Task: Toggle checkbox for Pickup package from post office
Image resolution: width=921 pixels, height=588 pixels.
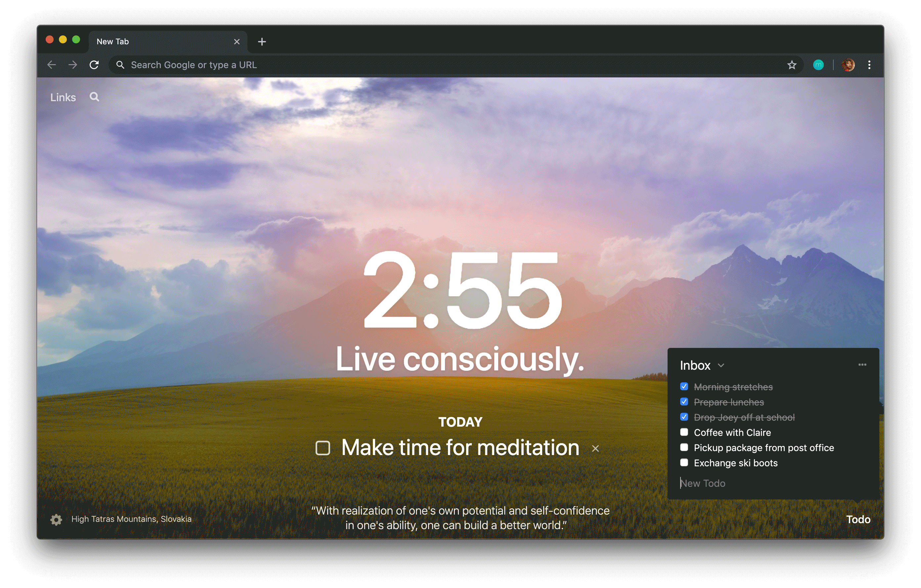Action: pos(684,448)
